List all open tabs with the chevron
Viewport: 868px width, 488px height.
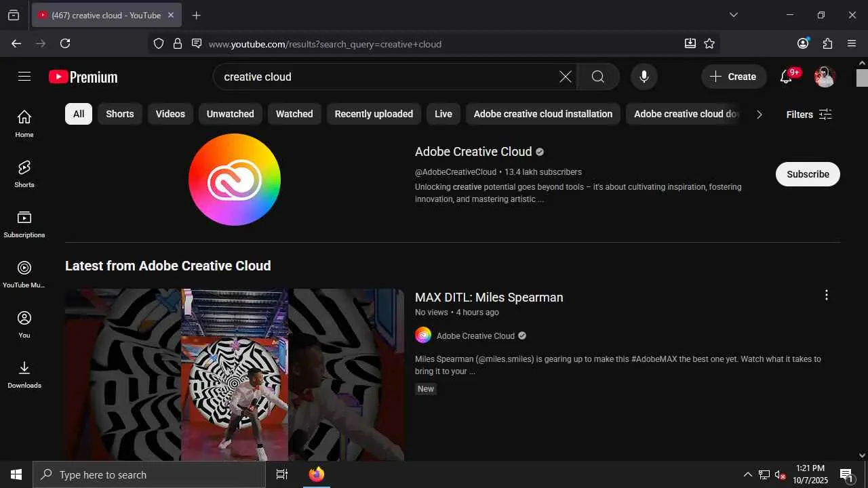pyautogui.click(x=733, y=15)
